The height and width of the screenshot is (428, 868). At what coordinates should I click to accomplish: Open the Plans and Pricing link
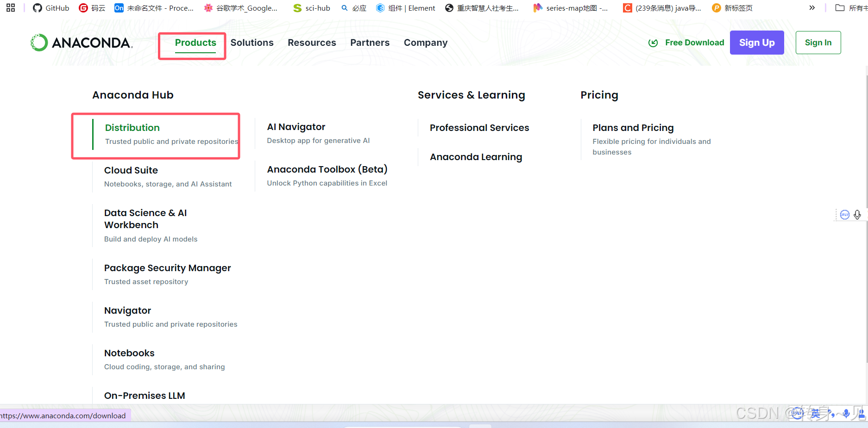(x=633, y=128)
